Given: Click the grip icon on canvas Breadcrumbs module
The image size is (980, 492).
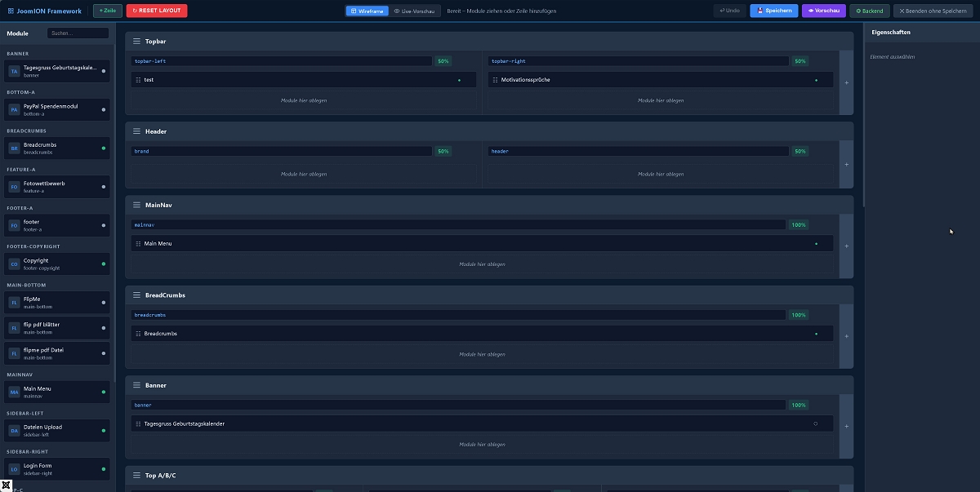Looking at the screenshot, I should [139, 334].
